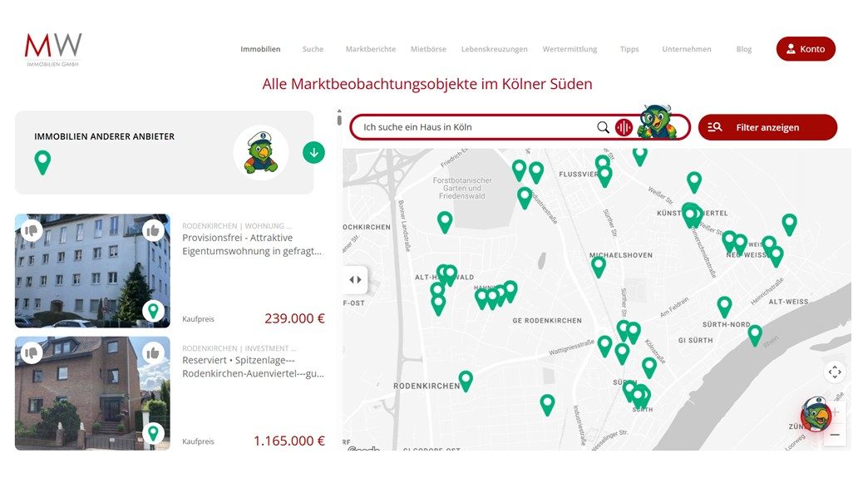
Task: Zoom out of the map with minus button
Action: point(835,435)
